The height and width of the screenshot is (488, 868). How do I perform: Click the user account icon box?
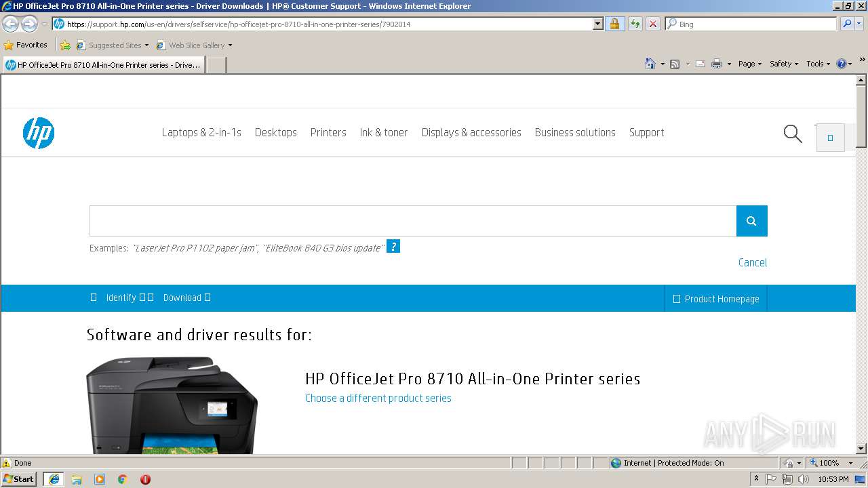click(x=830, y=138)
